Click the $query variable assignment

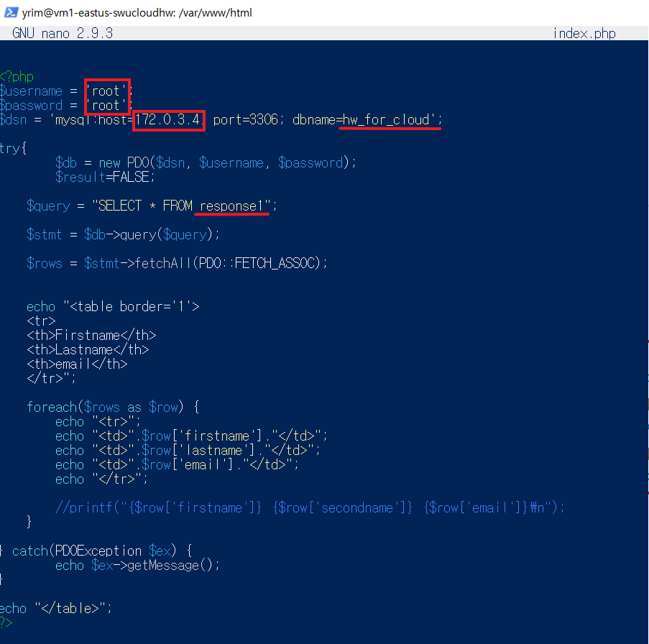click(x=48, y=206)
